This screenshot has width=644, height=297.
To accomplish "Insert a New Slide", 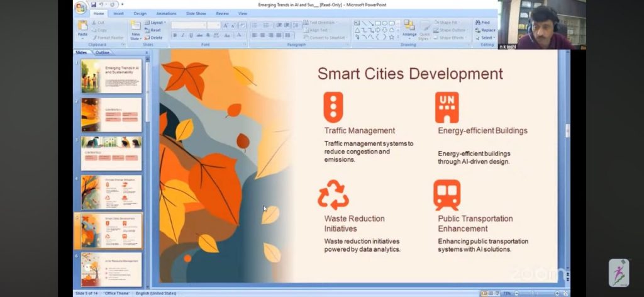I will point(135,28).
